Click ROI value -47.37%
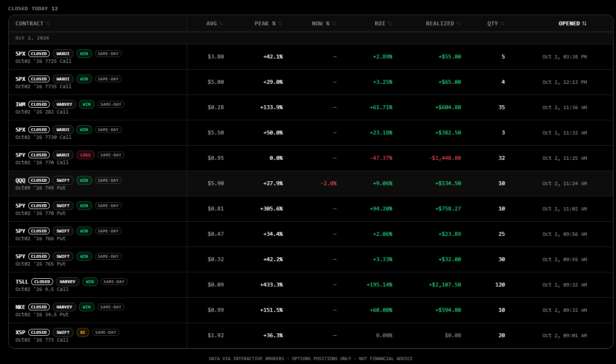Image resolution: width=616 pixels, height=364 pixels. click(381, 158)
